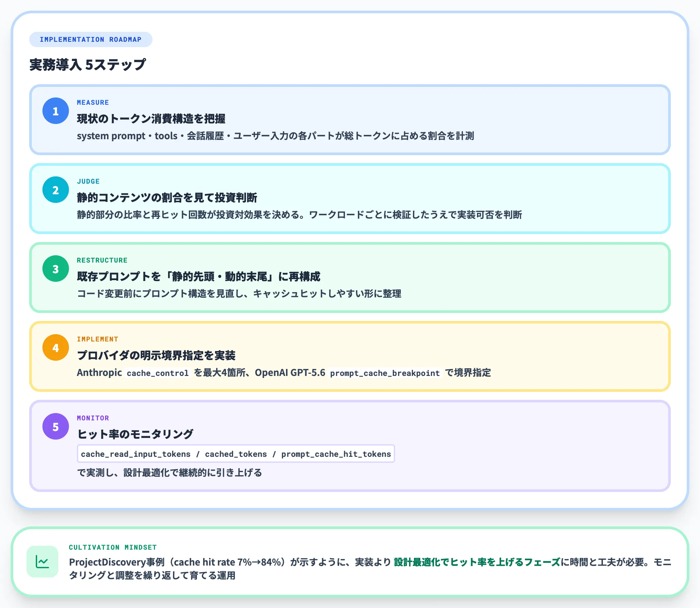
Task: Click the text で実測し、設計最適化で継続的に引き上げる
Action: (170, 472)
